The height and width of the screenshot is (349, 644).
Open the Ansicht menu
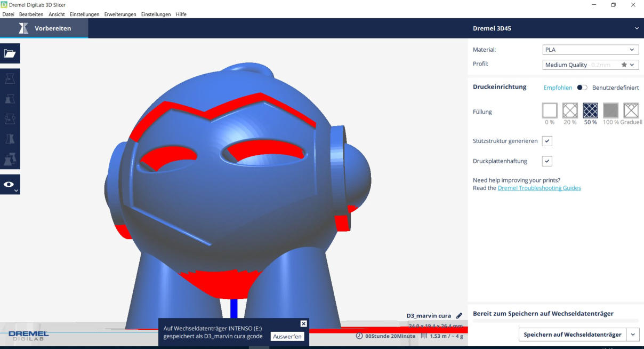point(57,14)
